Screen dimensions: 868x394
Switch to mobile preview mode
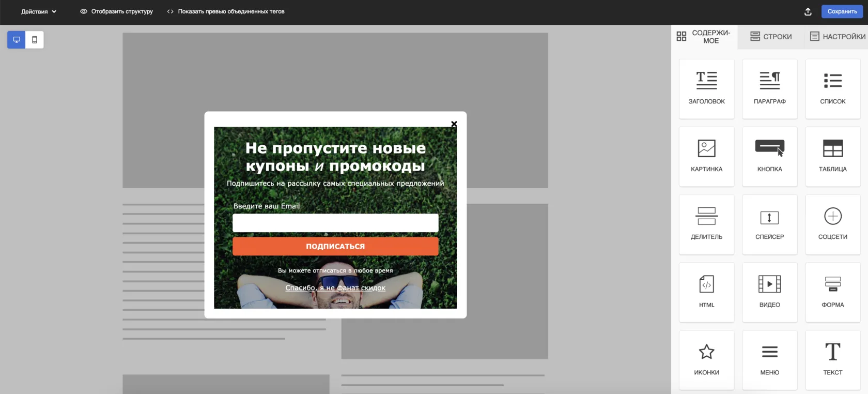[x=35, y=40]
